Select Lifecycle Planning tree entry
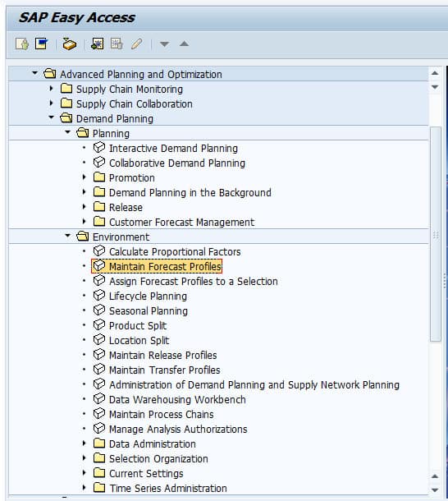448x501 pixels. pos(148,296)
